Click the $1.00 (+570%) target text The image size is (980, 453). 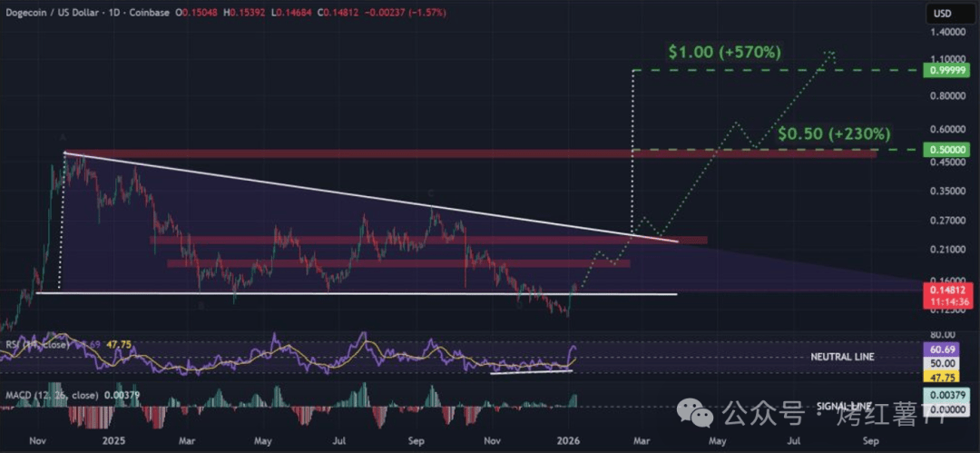tap(723, 52)
